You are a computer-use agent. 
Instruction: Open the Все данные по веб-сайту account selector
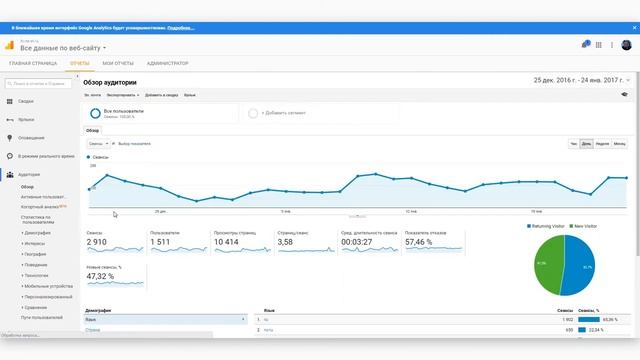(63, 48)
